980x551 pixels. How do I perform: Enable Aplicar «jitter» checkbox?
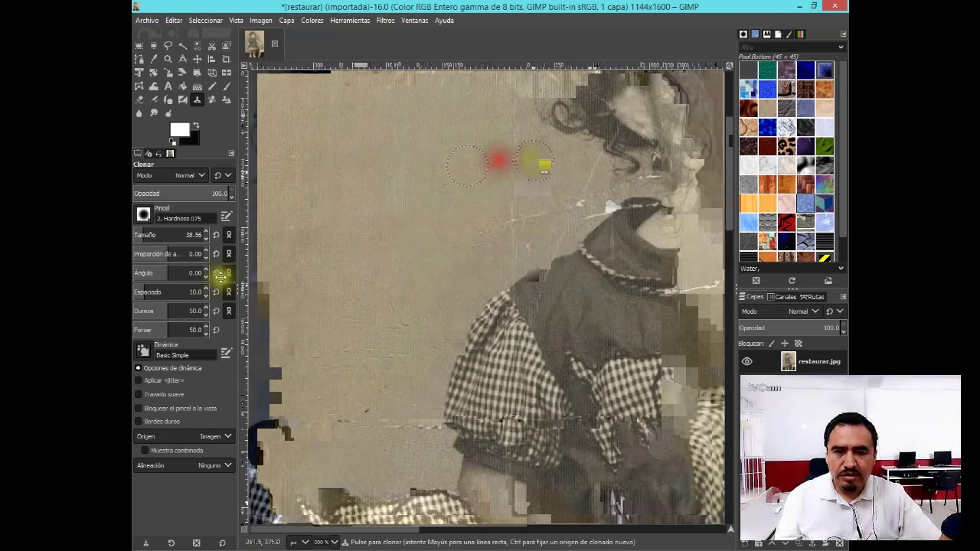click(139, 380)
